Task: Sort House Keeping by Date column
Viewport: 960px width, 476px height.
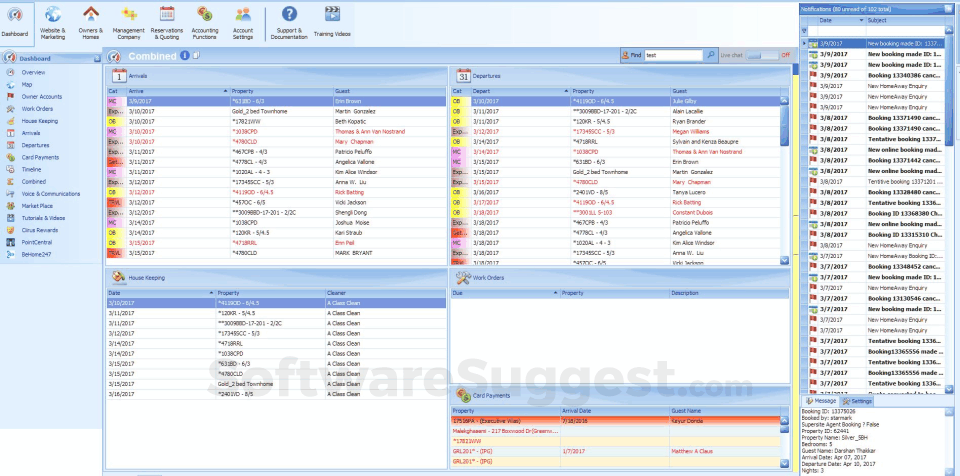Action: coord(160,293)
